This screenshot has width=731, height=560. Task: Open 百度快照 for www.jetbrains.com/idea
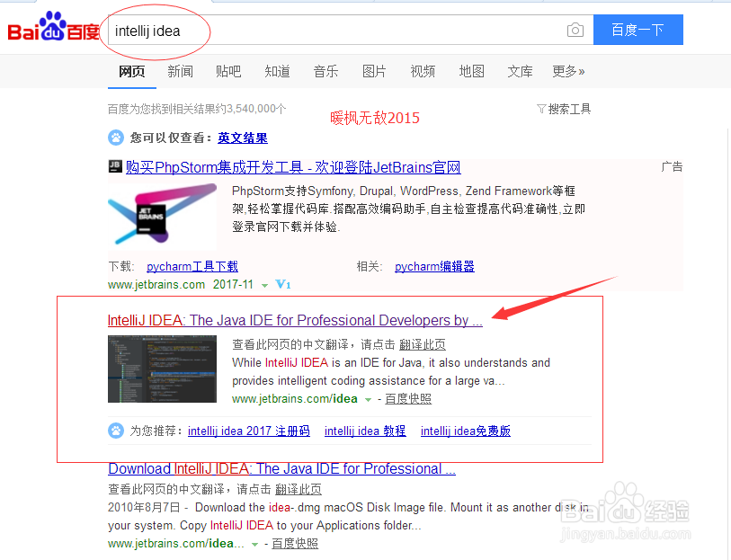408,399
